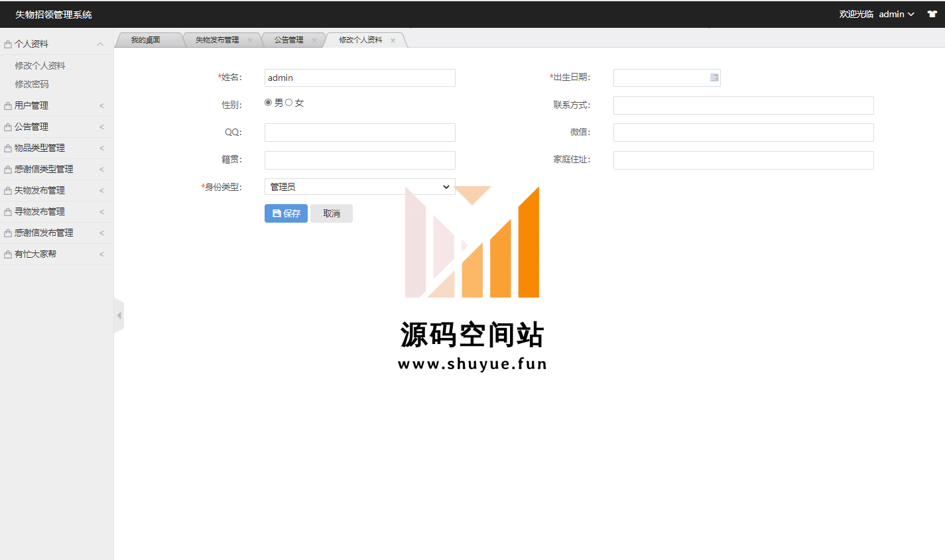Click the 保存 button

(x=286, y=213)
